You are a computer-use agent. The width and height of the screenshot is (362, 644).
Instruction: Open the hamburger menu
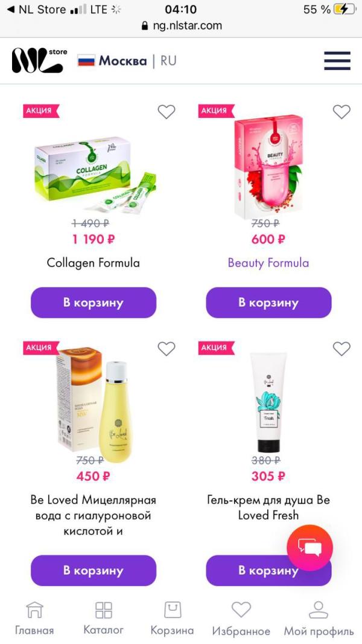point(337,61)
